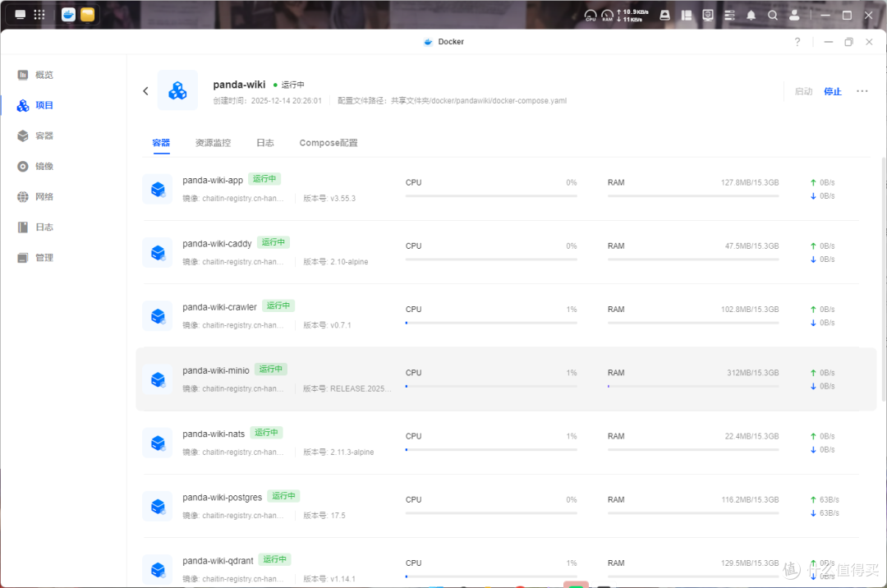This screenshot has width=887, height=588.
Task: Click the panda-wiki-postgres container icon
Action: tap(158, 505)
